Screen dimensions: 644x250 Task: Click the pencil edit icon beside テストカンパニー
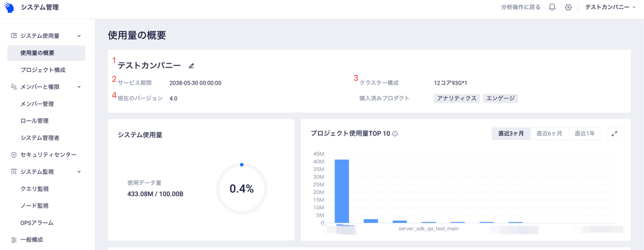191,66
